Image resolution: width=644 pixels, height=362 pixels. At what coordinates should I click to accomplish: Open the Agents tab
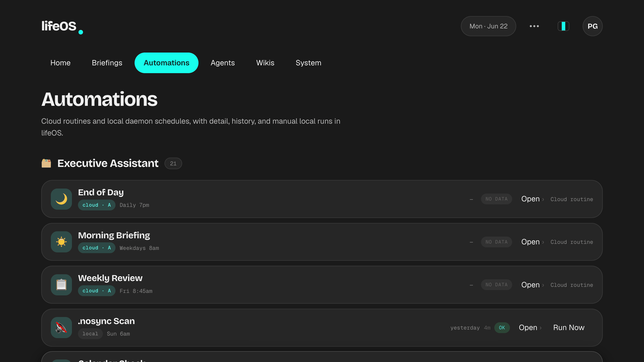[223, 63]
